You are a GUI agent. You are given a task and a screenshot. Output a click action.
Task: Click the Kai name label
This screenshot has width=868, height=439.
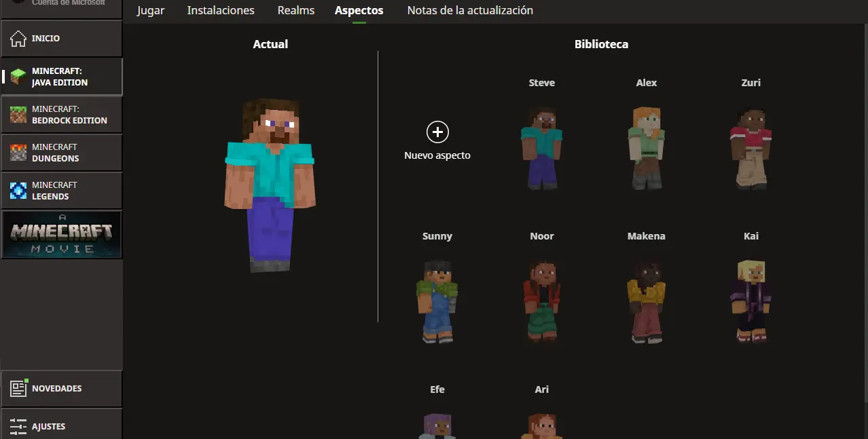tap(751, 236)
